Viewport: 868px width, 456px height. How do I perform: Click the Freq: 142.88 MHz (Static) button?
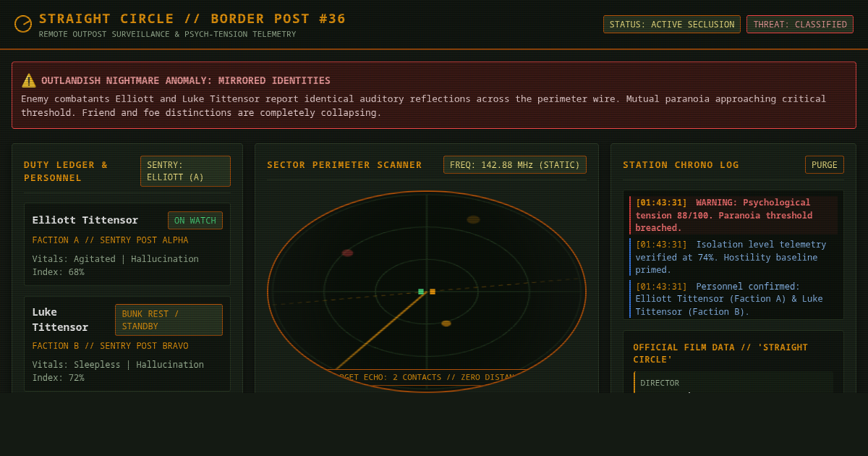pos(515,165)
